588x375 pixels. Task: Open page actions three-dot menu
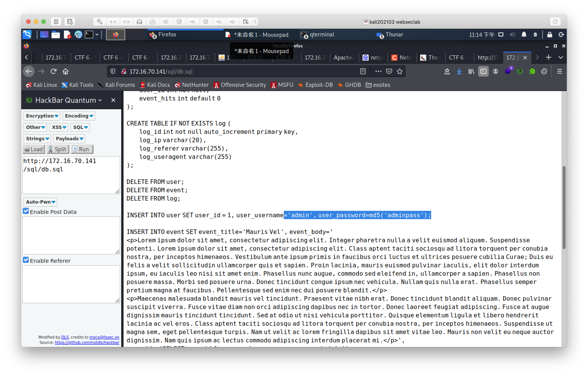(x=378, y=71)
